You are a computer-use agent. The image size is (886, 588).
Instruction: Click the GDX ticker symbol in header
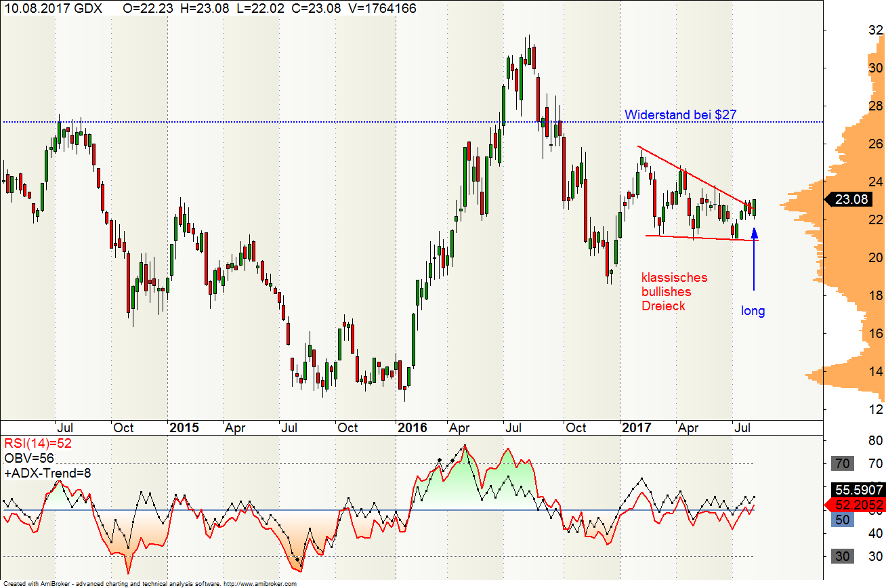(87, 8)
